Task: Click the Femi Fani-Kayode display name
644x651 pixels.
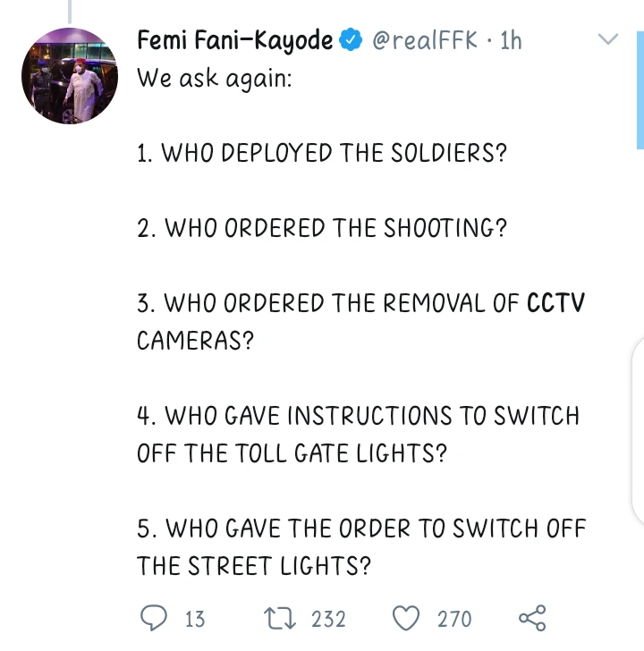Action: (235, 41)
